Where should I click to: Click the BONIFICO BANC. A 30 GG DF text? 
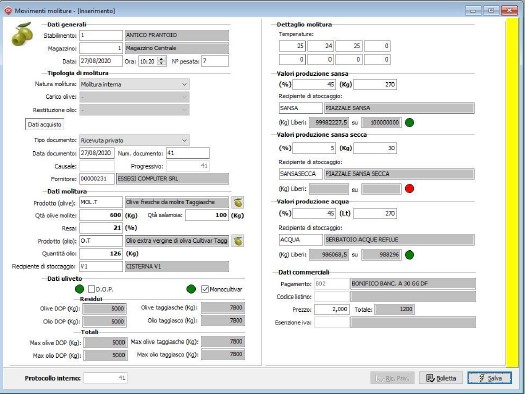(x=390, y=284)
